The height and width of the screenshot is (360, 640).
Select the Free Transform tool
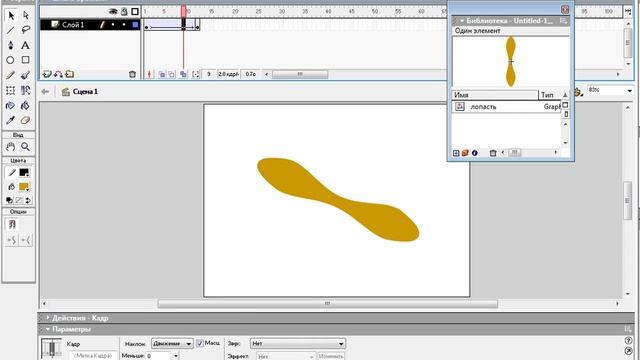[11, 90]
